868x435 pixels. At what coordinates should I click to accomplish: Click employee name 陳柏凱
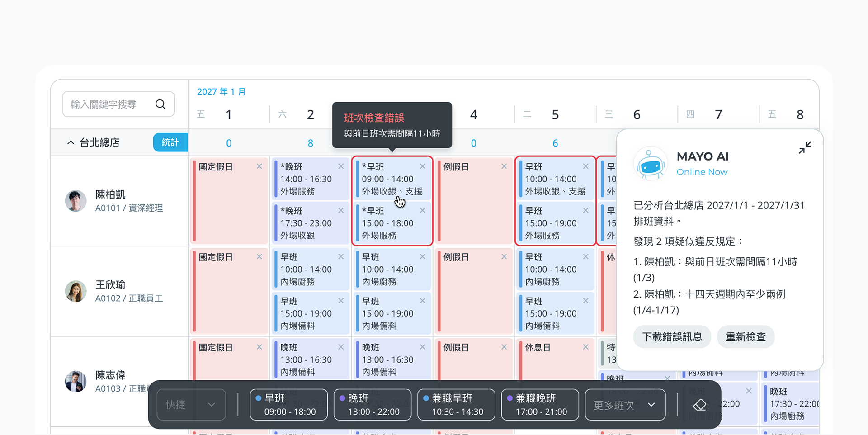pos(110,194)
